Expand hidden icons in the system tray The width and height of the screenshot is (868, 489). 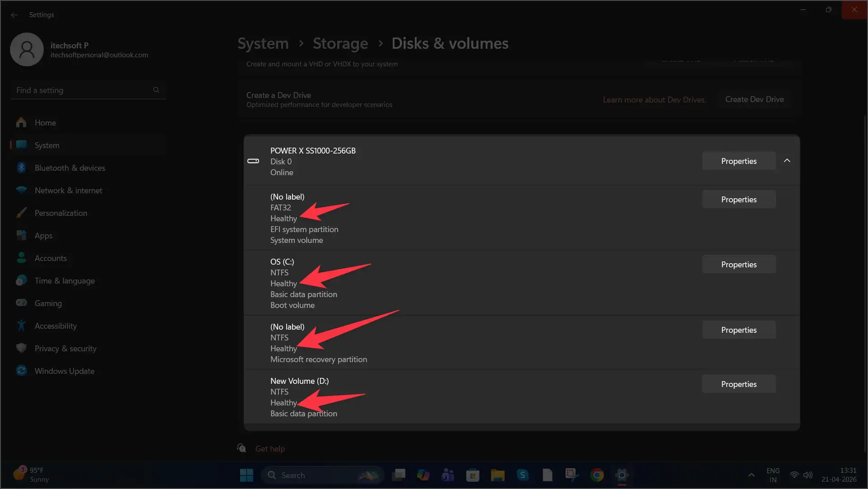(x=751, y=475)
